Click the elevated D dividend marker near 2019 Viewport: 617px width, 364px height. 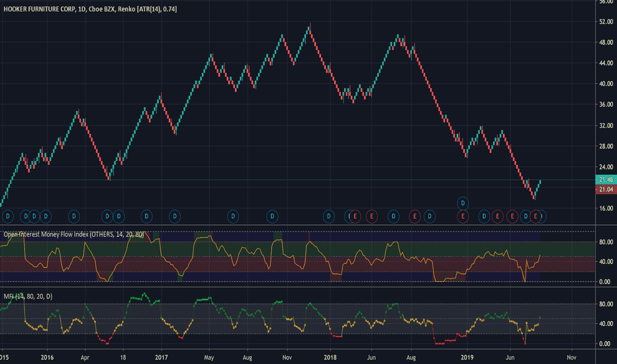click(x=463, y=203)
